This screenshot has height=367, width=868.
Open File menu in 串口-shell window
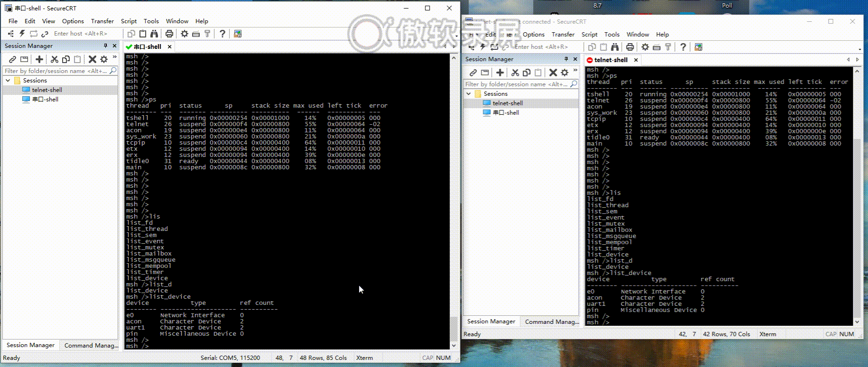point(13,21)
